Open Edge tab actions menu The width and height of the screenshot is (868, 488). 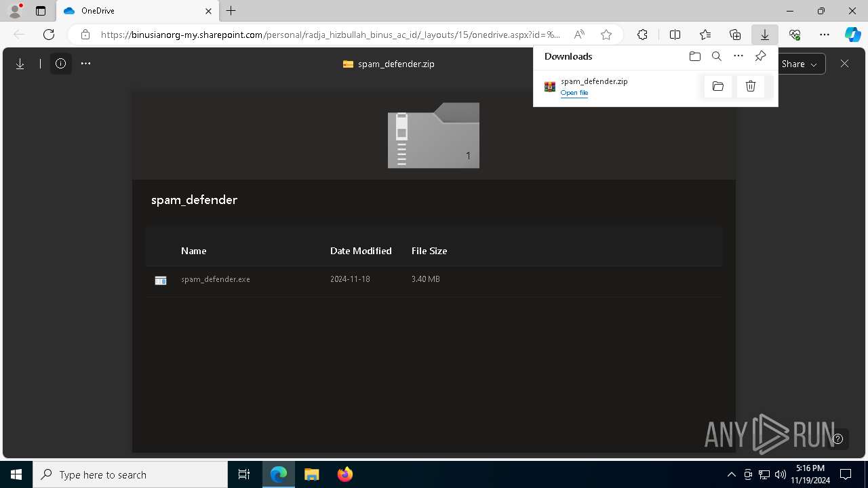41,11
